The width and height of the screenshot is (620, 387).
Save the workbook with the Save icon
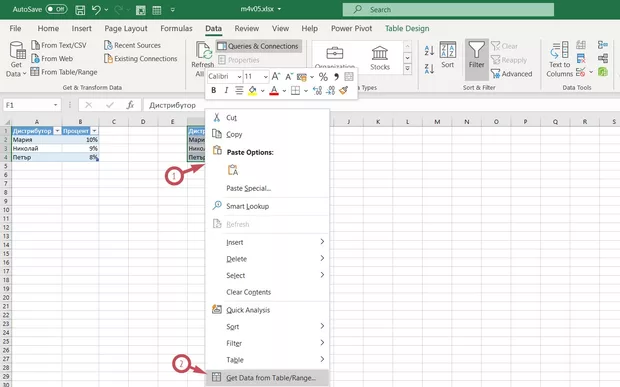point(80,10)
